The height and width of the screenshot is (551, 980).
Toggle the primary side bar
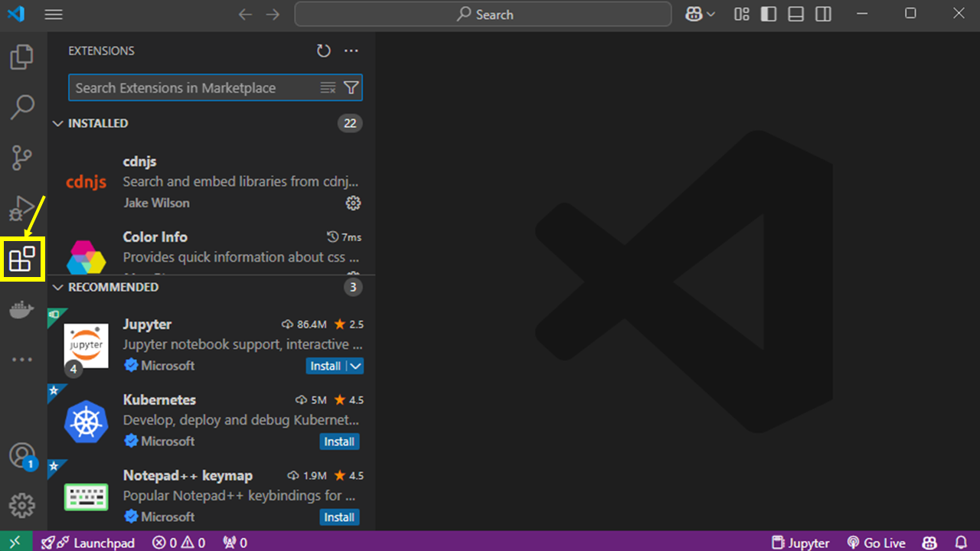(769, 15)
